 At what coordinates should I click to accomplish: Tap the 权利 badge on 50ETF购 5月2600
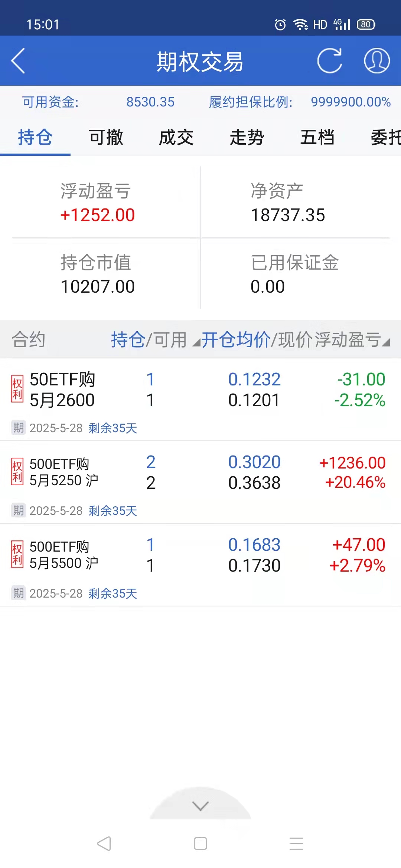[x=17, y=389]
